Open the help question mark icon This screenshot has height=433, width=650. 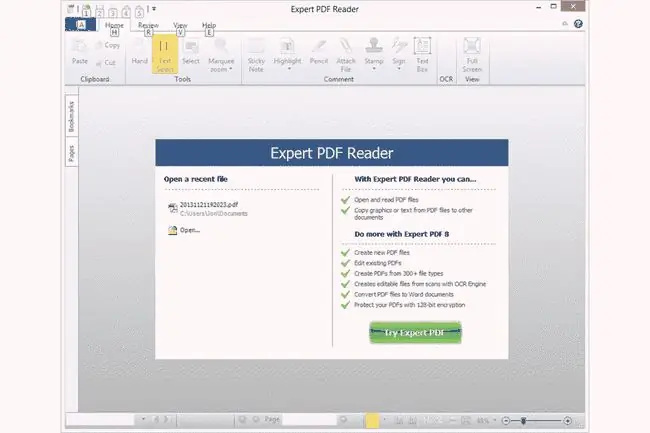[578, 24]
